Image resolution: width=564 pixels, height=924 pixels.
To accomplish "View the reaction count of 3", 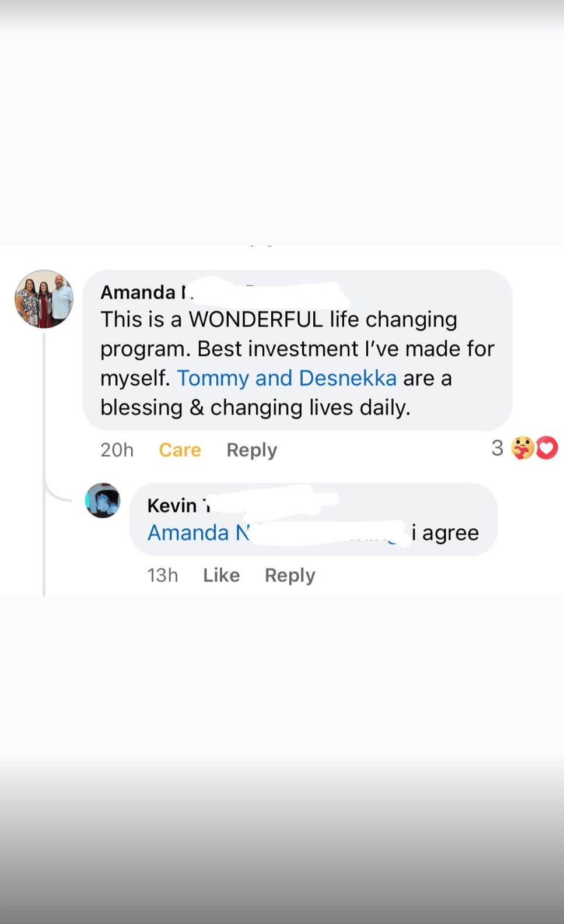I will point(497,448).
